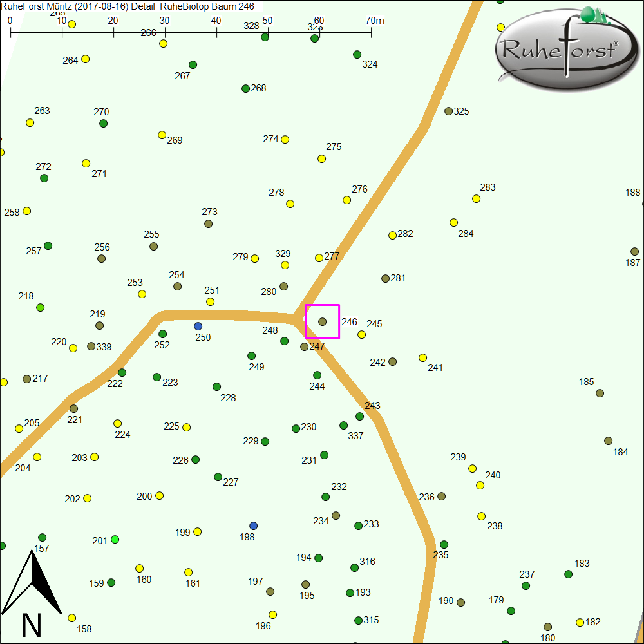Select the green tree marker 235
Image resolution: width=644 pixels, height=644 pixels.
tap(444, 544)
